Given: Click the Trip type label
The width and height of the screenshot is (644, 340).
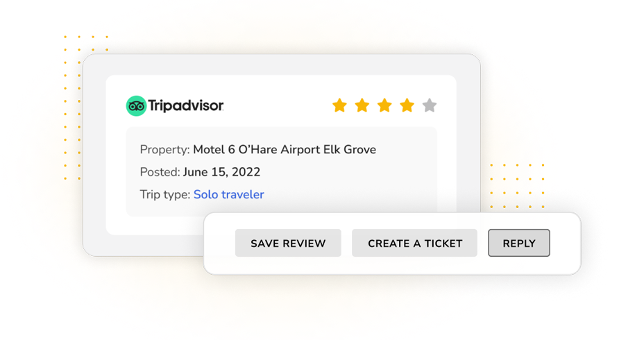Looking at the screenshot, I should (x=165, y=195).
